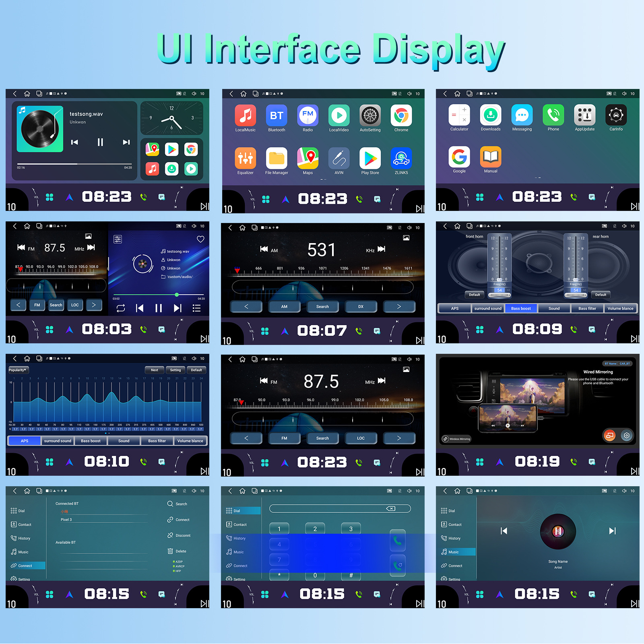Click the right arrow on the AM radio screen
This screenshot has height=644, width=644.
(399, 306)
